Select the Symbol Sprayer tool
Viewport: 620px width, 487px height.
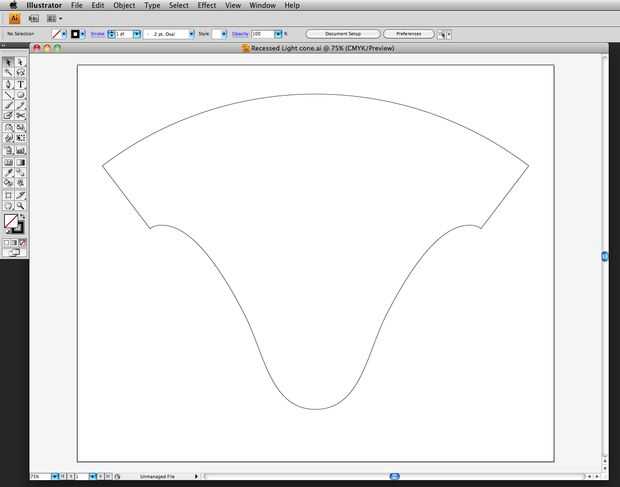point(8,150)
